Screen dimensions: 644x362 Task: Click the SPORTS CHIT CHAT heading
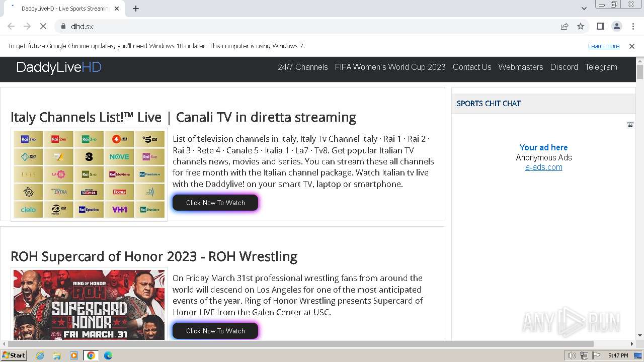pos(489,104)
